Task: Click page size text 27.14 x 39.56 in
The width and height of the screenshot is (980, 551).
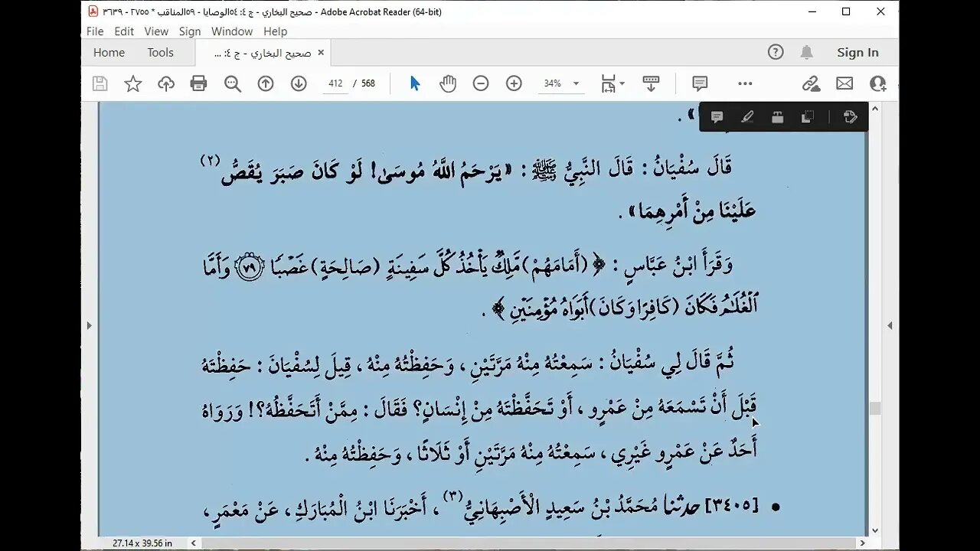Action: tap(142, 543)
